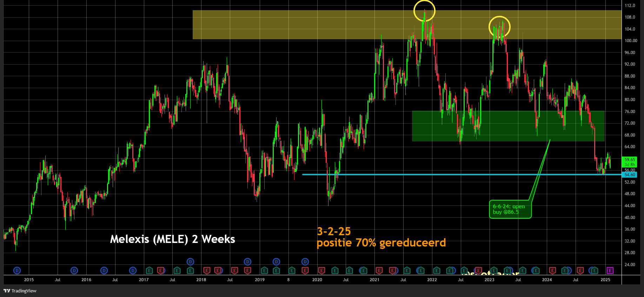Select the dividend marker in spring 2016

104,270
